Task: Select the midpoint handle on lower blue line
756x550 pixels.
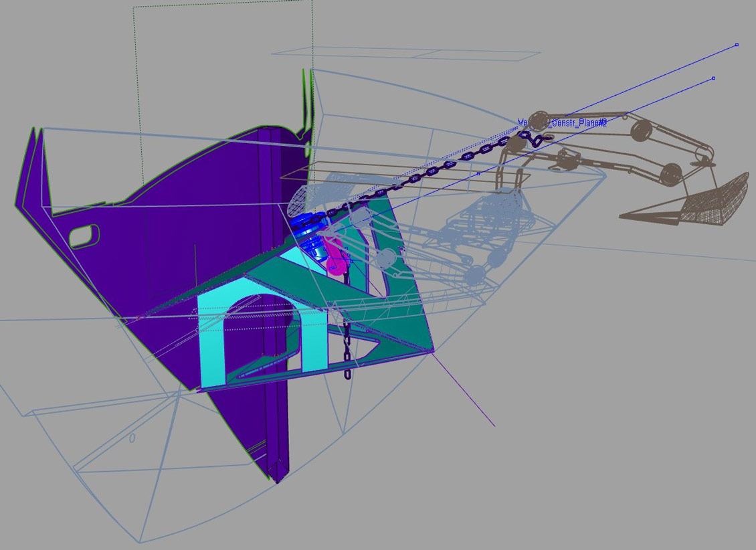Action: tap(478, 174)
